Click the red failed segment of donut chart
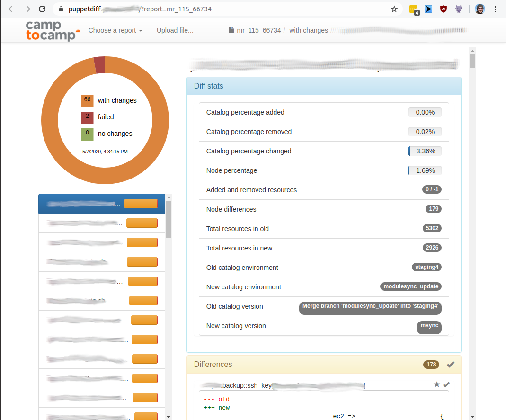Viewport: 506px width, 420px height. (100, 65)
